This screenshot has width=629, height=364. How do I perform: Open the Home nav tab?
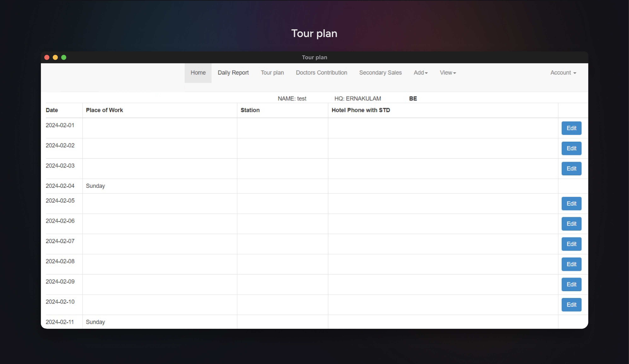pyautogui.click(x=198, y=73)
